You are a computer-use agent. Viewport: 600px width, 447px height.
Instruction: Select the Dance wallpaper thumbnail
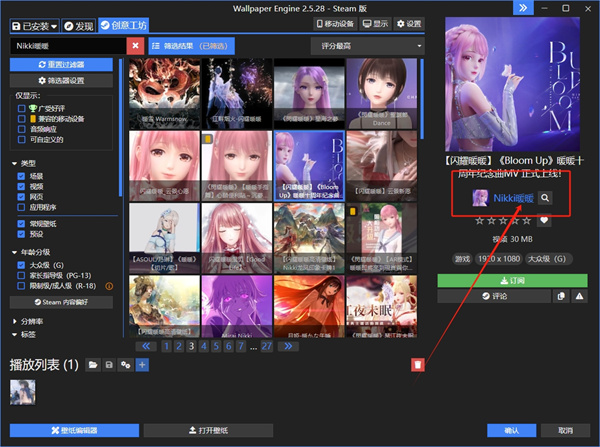[382, 93]
